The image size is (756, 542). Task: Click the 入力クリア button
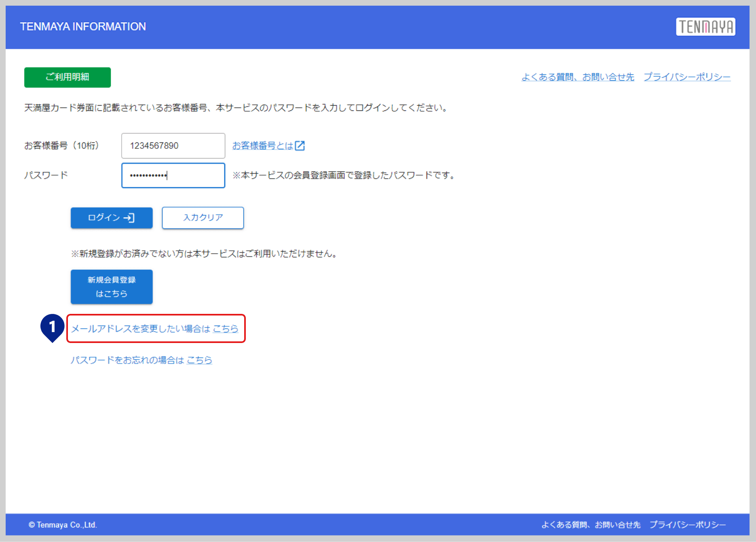tap(203, 218)
